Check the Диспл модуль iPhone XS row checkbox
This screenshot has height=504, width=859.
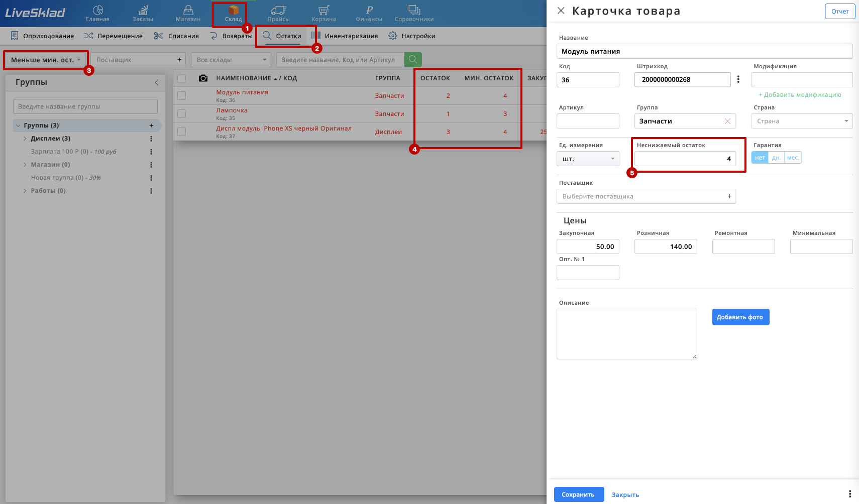(x=182, y=132)
